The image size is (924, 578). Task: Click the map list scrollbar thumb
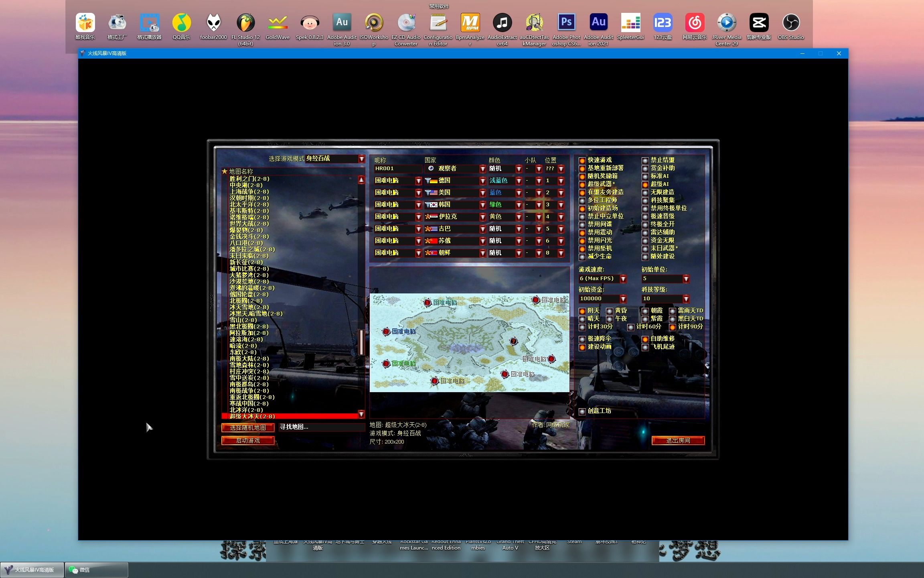361,342
